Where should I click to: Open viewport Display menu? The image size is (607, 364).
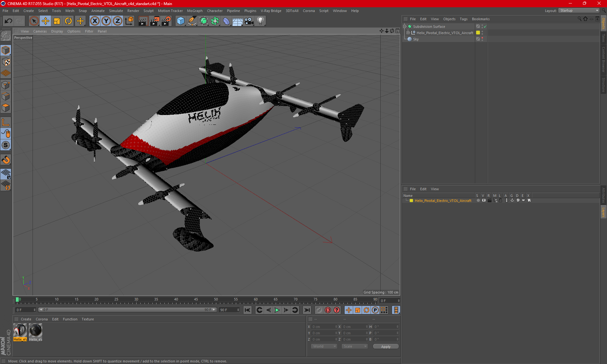coord(57,31)
